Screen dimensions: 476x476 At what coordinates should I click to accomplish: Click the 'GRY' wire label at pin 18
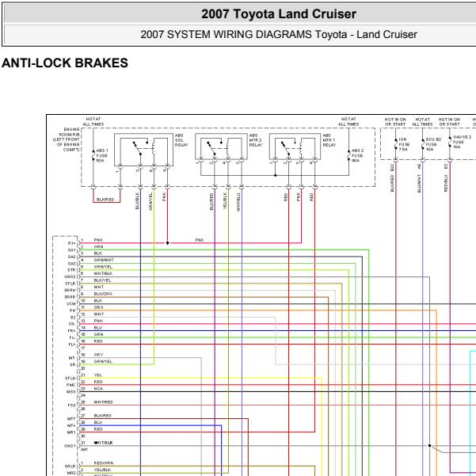(x=99, y=355)
